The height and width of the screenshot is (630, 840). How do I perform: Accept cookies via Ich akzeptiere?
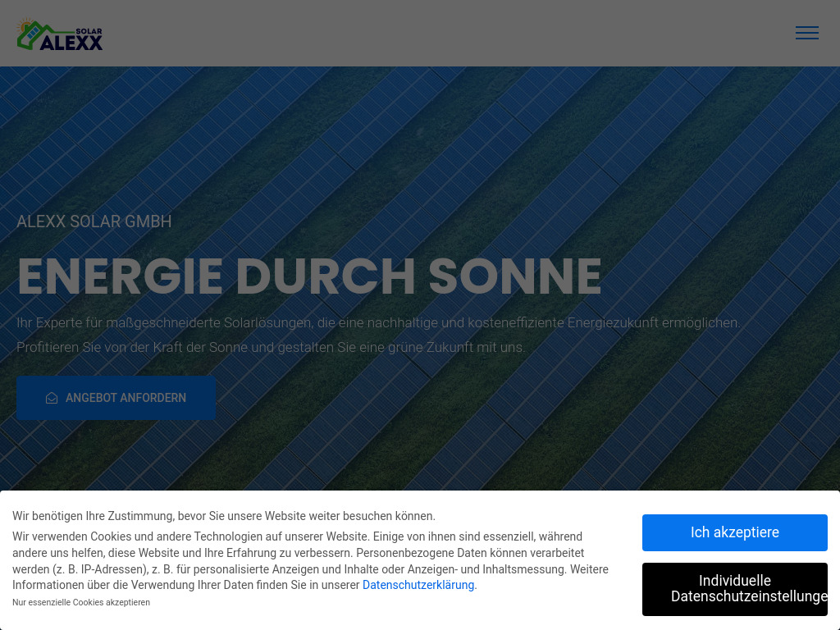coord(734,532)
